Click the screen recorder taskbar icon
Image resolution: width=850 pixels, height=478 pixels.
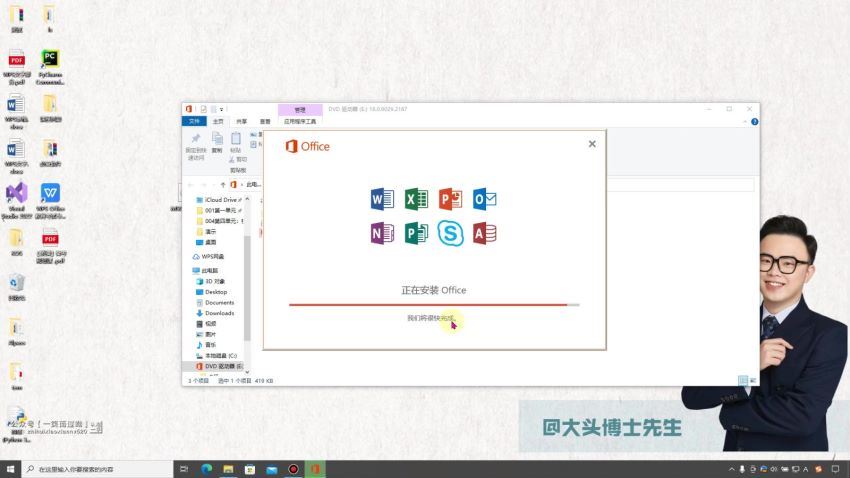click(293, 469)
